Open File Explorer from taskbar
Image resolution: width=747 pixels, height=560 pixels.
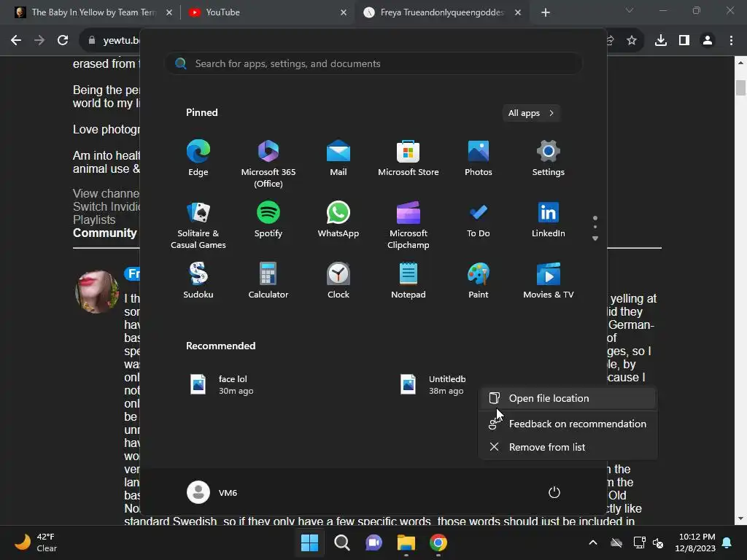click(x=406, y=542)
